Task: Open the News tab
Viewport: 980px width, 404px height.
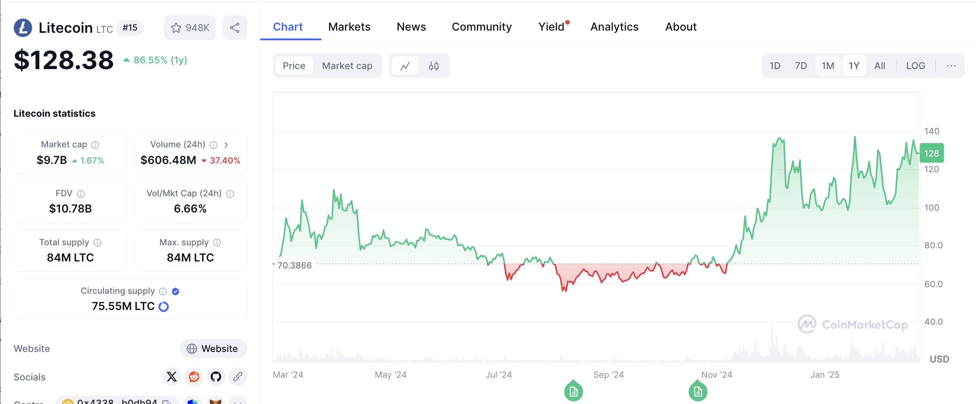Action: 411,27
